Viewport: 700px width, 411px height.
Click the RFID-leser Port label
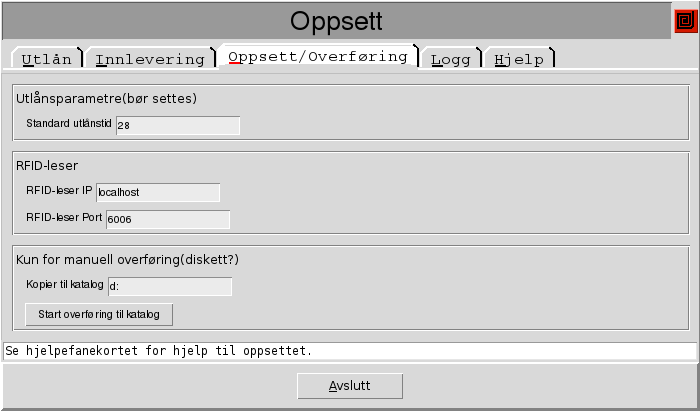(x=64, y=218)
